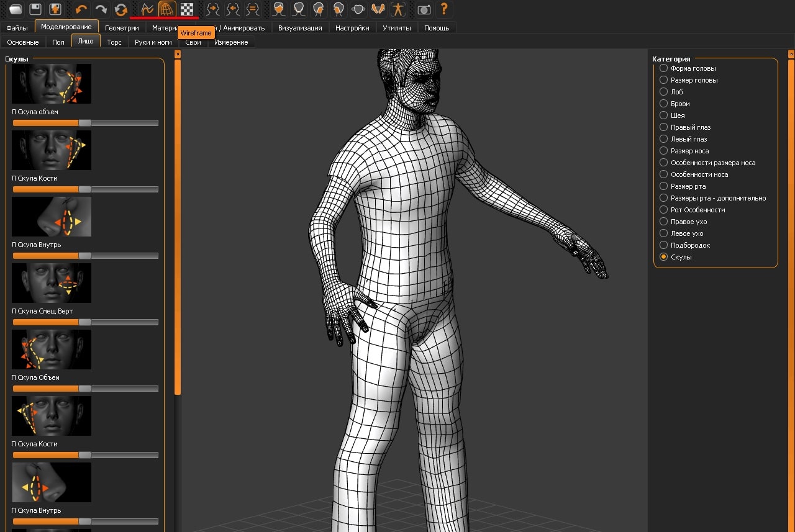Select the Форма головы radio button
The width and height of the screenshot is (795, 532).
coord(664,68)
